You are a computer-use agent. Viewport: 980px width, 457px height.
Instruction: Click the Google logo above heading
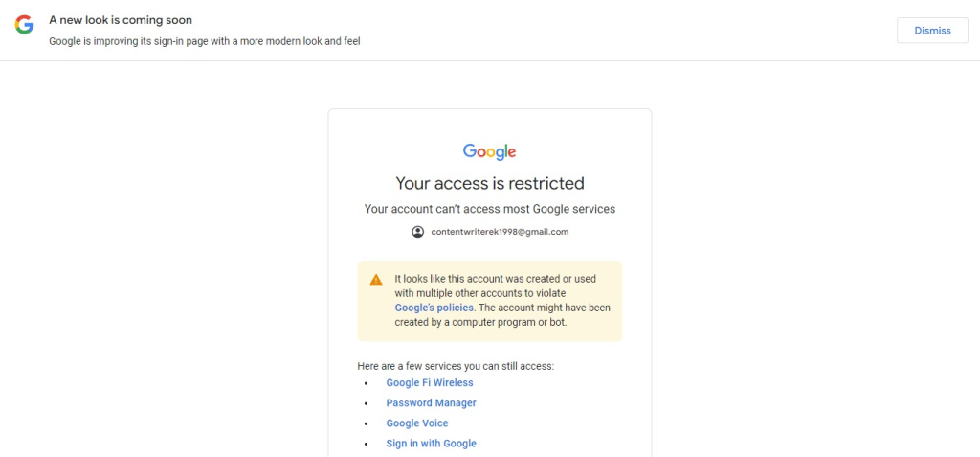tap(489, 151)
